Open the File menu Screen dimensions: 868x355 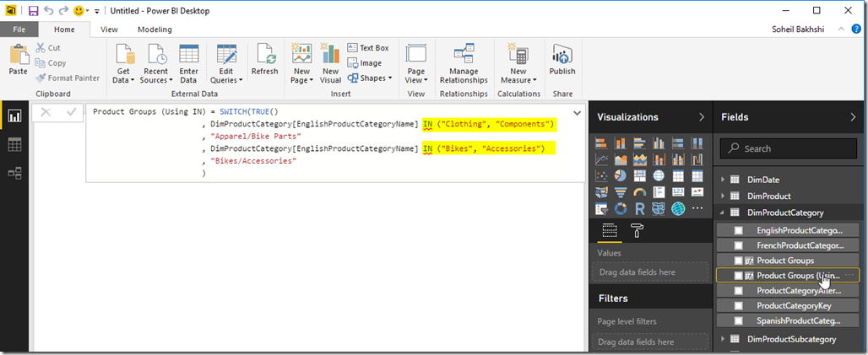[19, 30]
